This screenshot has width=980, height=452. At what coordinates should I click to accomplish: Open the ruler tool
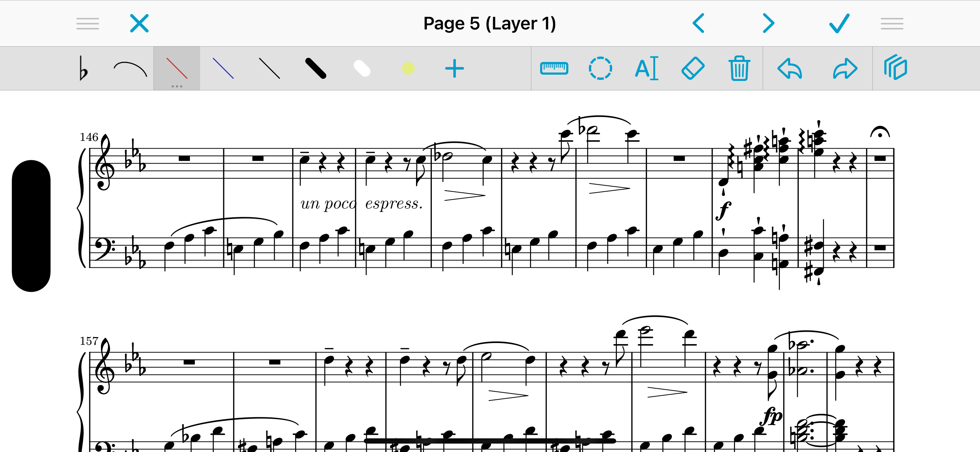pos(554,68)
